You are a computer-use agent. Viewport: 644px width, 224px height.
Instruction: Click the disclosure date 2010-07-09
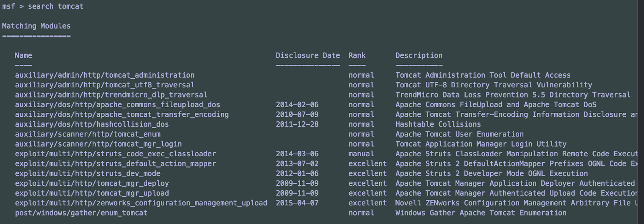[297, 114]
